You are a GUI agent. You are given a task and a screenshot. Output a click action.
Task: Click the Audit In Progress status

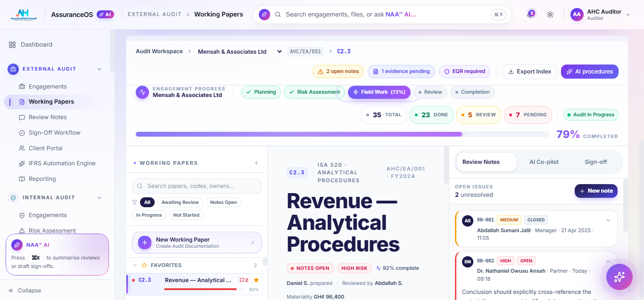[591, 115]
